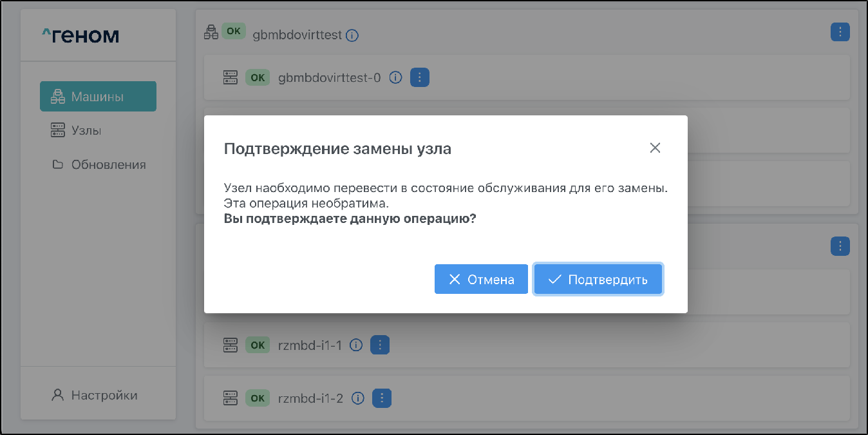Click OK status badge of gbmbdovirttest-0
868x435 pixels.
pyautogui.click(x=258, y=78)
